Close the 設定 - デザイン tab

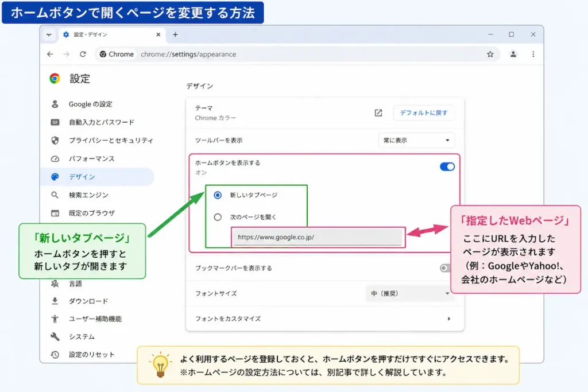[158, 34]
